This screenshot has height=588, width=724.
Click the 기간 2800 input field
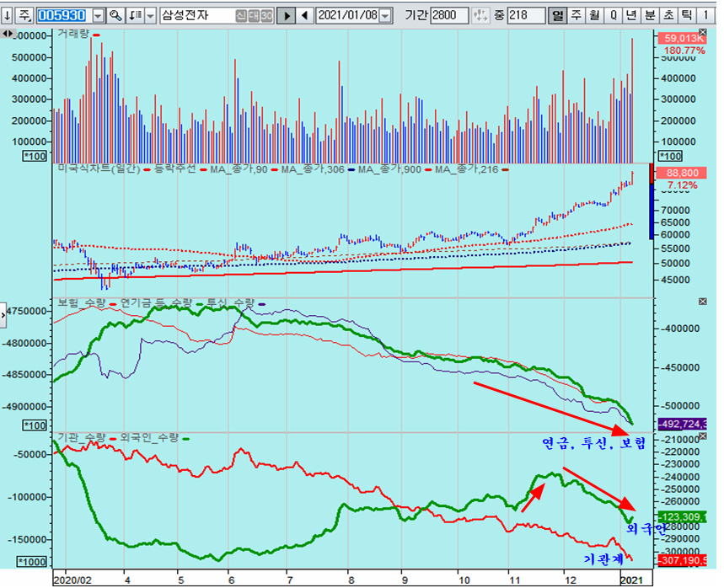click(449, 16)
